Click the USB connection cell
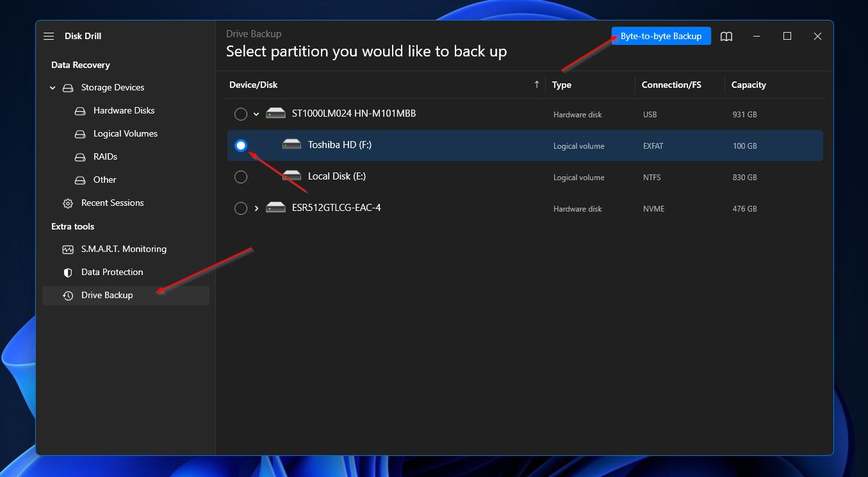 click(650, 115)
